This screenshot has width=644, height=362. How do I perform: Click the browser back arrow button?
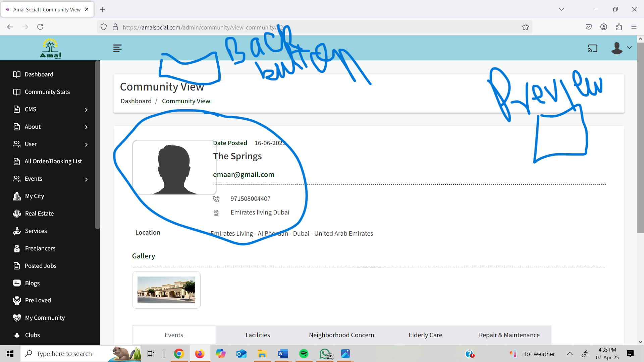tap(10, 27)
